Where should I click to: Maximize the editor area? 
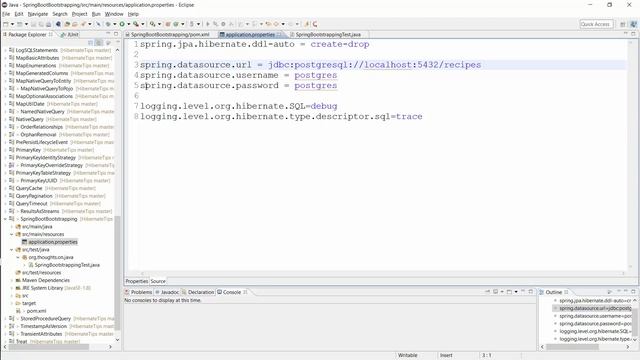633,34
